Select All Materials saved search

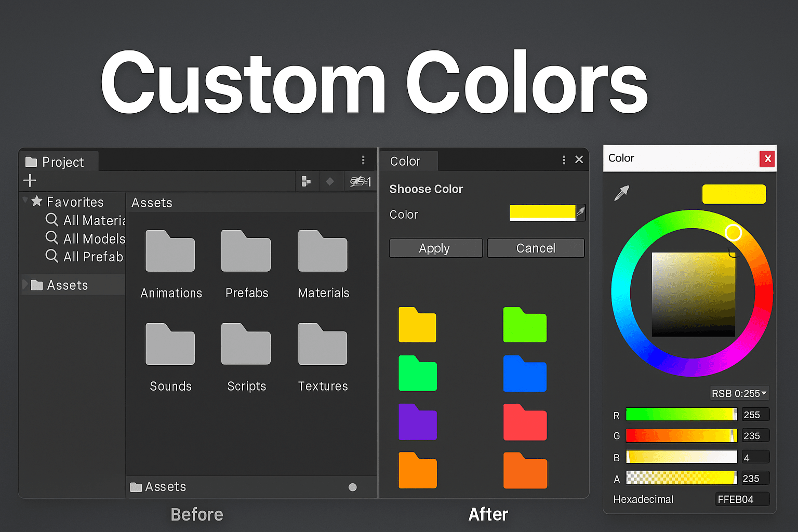[x=86, y=220]
